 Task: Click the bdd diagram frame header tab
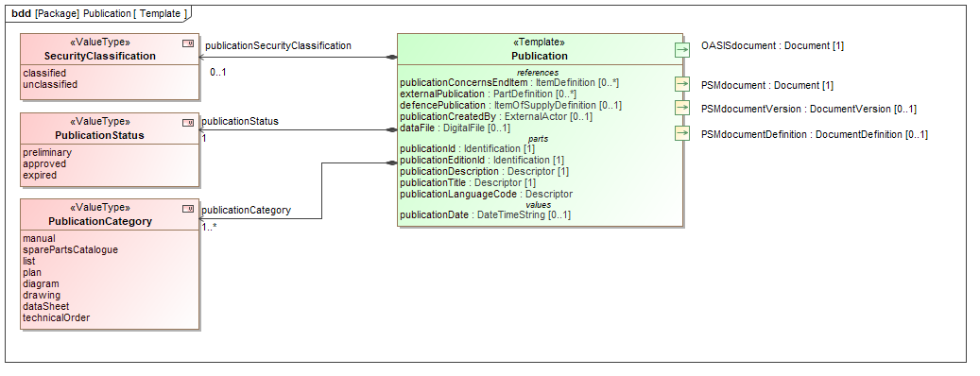(x=98, y=13)
